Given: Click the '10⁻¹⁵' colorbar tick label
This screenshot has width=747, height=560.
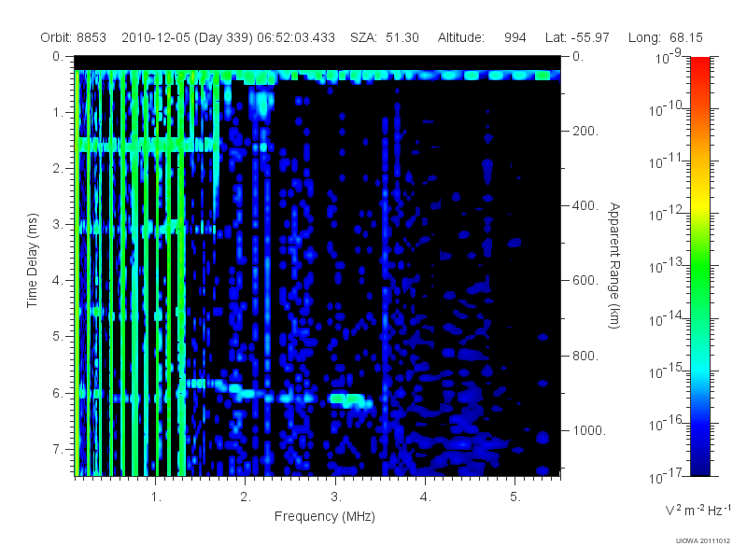Looking at the screenshot, I should [x=667, y=371].
